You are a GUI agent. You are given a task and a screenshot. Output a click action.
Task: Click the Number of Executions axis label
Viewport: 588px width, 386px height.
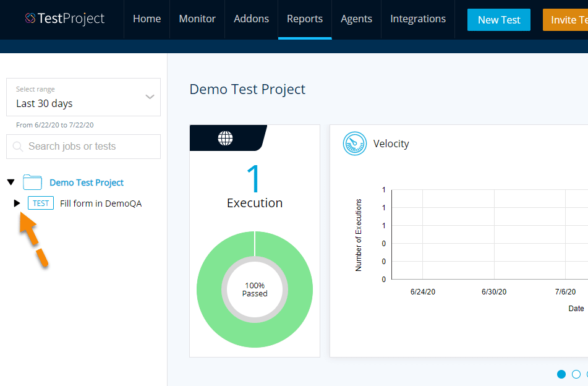(x=359, y=235)
